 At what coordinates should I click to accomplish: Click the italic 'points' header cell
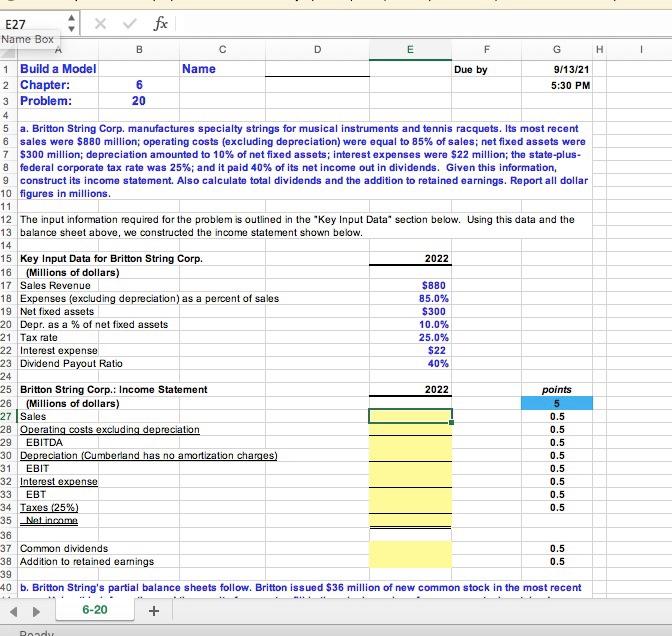557,390
